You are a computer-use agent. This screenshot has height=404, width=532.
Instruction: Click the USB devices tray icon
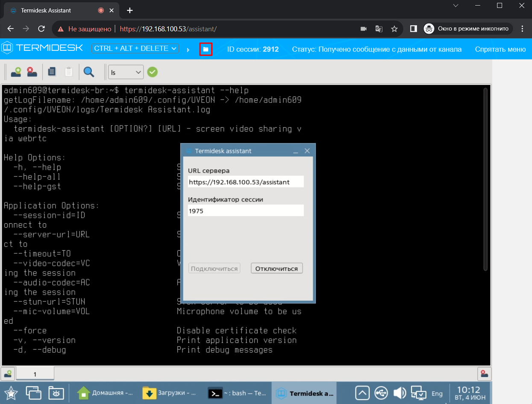(381, 393)
